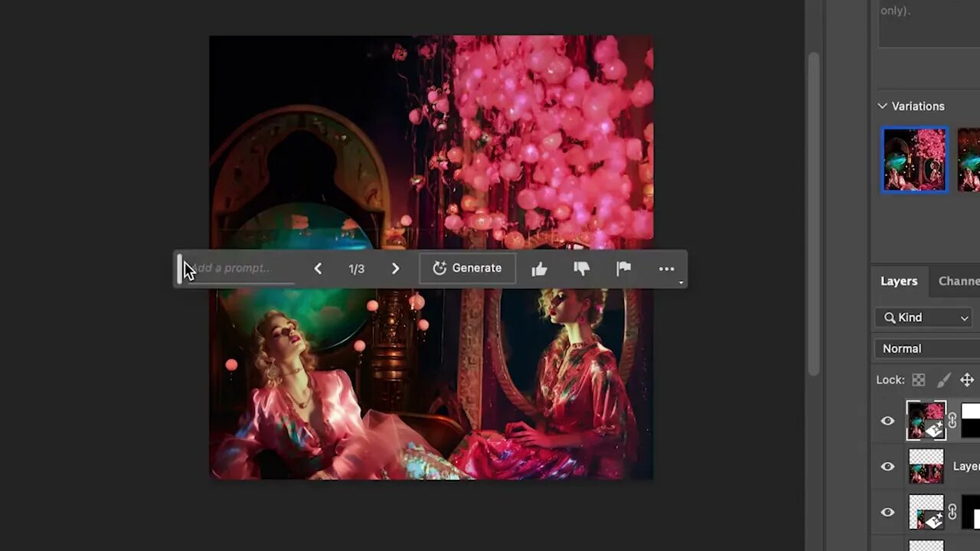Switch to the Channels tab
Image resolution: width=980 pixels, height=551 pixels.
point(959,281)
